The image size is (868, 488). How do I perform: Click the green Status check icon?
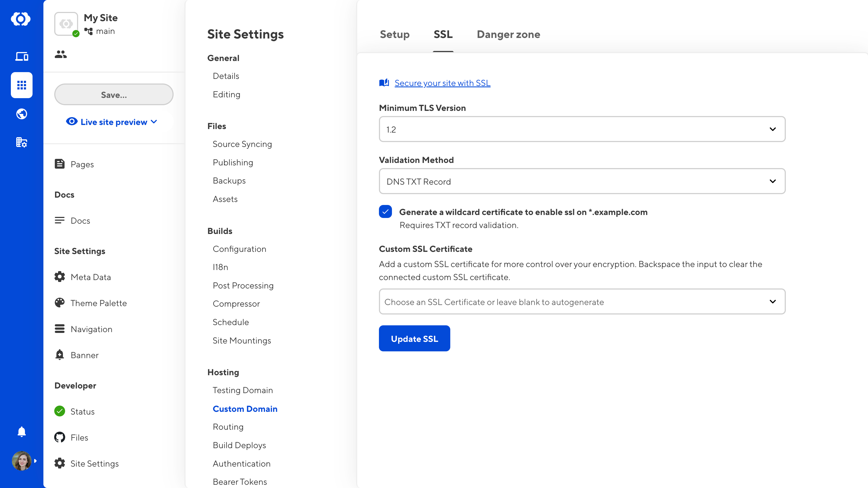tap(60, 411)
